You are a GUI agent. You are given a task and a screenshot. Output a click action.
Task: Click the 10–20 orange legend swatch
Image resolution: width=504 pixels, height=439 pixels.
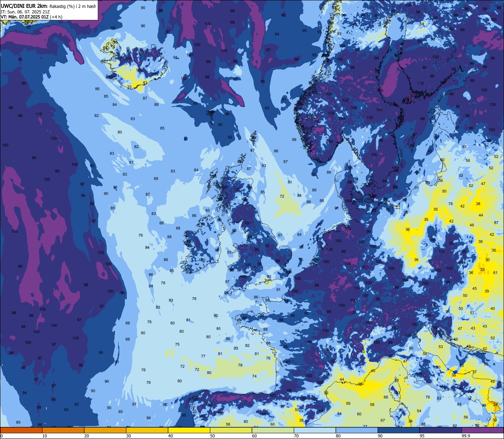point(63,430)
